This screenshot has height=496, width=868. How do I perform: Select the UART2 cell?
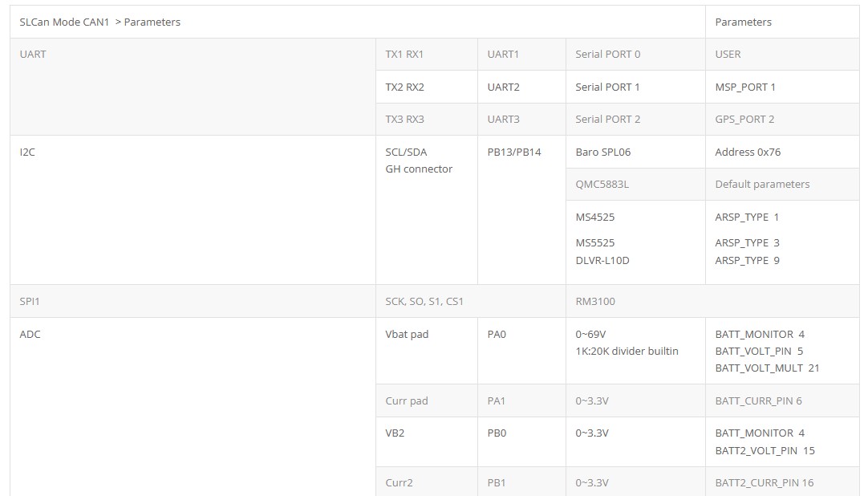click(521, 87)
